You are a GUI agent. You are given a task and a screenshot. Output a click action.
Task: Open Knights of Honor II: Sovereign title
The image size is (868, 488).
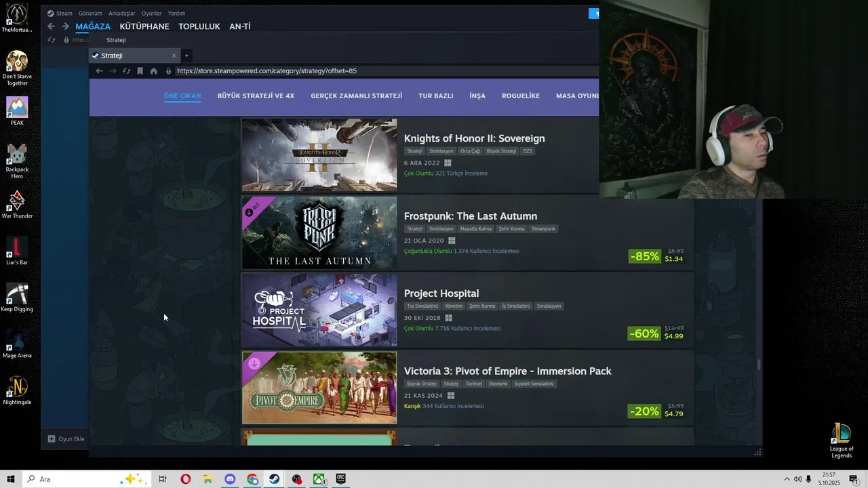pyautogui.click(x=475, y=138)
